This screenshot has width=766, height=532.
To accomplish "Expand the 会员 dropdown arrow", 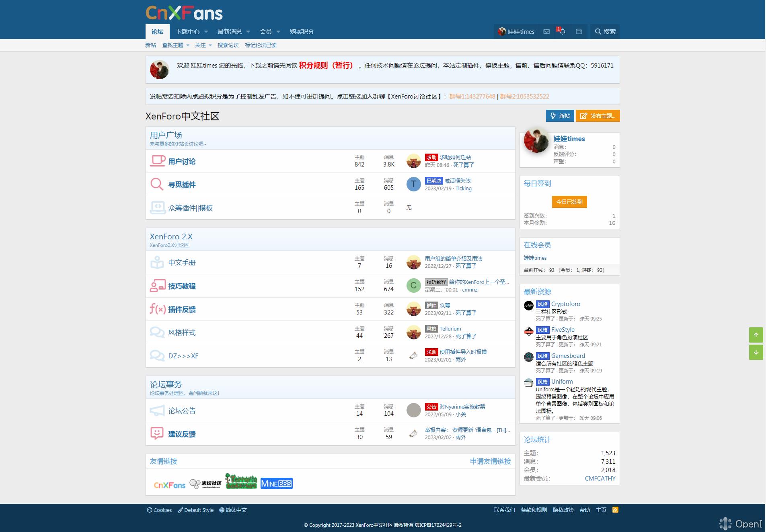I will pos(279,31).
